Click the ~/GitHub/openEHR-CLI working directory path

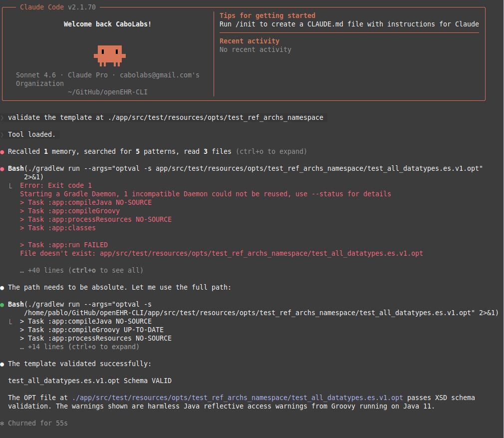(x=107, y=92)
